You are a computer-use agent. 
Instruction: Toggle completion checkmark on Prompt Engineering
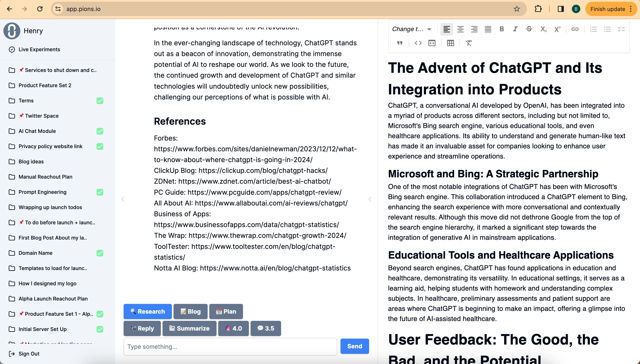[x=100, y=192]
